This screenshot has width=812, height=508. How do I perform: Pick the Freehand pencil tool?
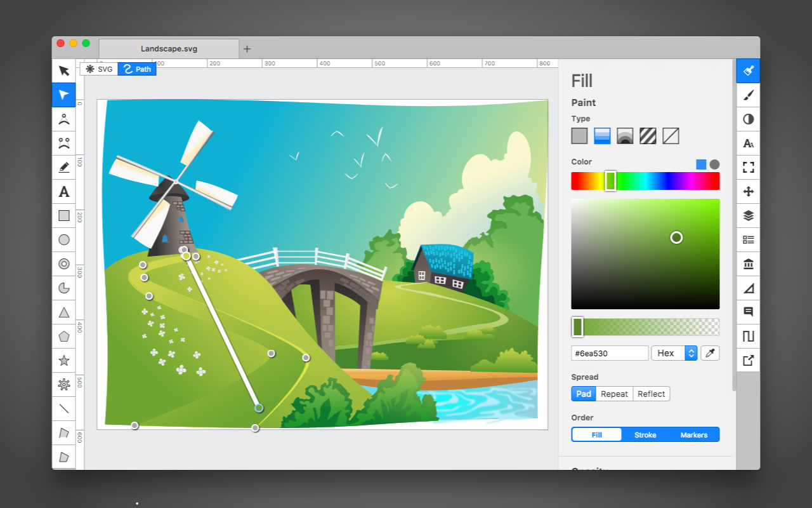[63, 167]
